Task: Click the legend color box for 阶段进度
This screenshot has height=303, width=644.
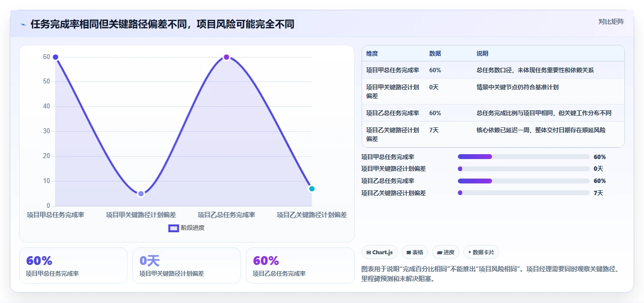Action: (x=173, y=228)
